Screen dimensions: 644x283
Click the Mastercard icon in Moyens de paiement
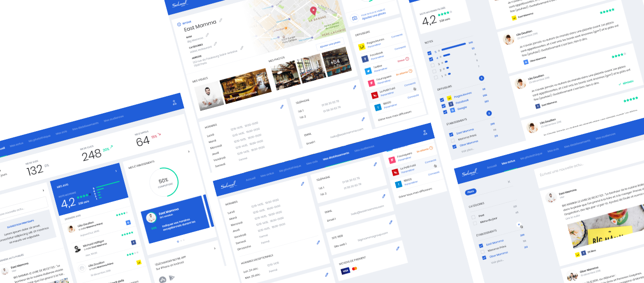(355, 269)
